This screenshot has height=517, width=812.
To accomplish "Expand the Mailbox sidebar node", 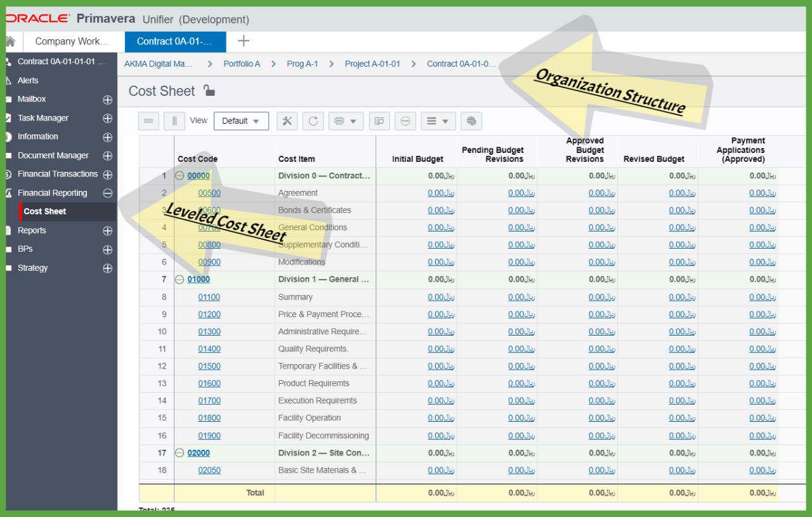I will [107, 100].
